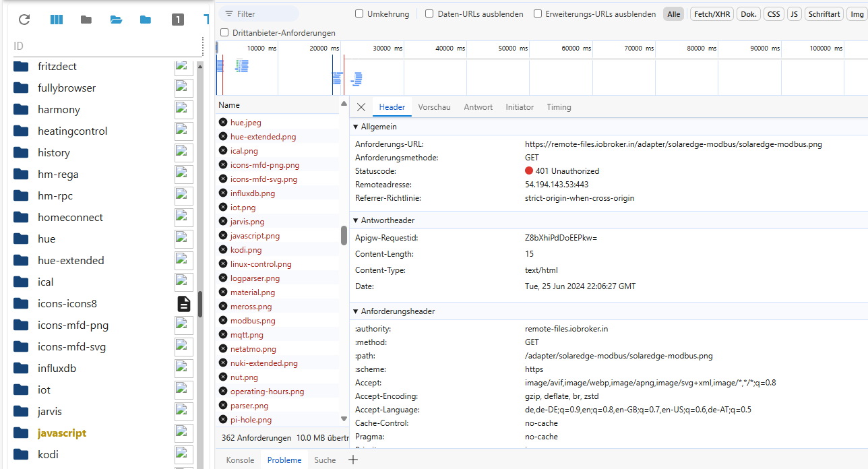This screenshot has height=469, width=868.
Task: Click the broken image icon in the homeconnect row
Action: (184, 217)
